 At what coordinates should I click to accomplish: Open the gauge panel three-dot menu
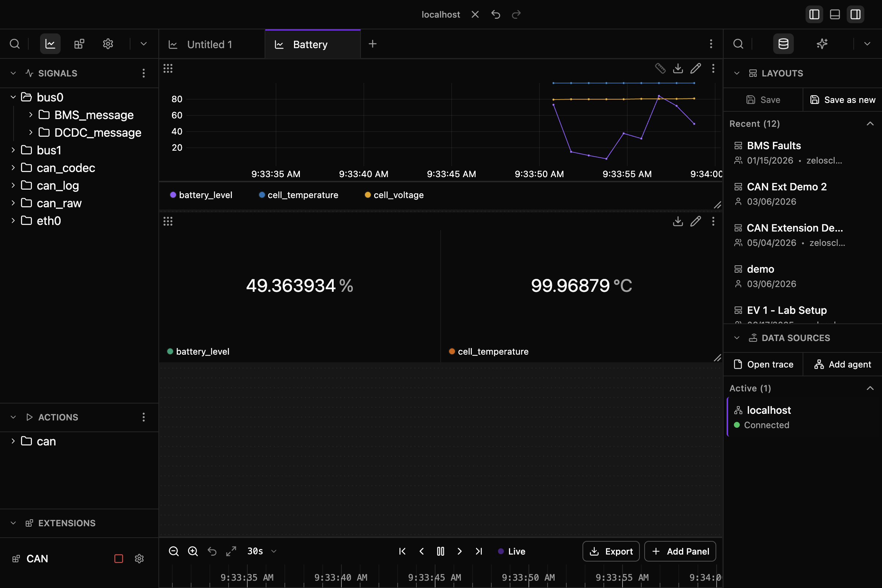pyautogui.click(x=713, y=221)
